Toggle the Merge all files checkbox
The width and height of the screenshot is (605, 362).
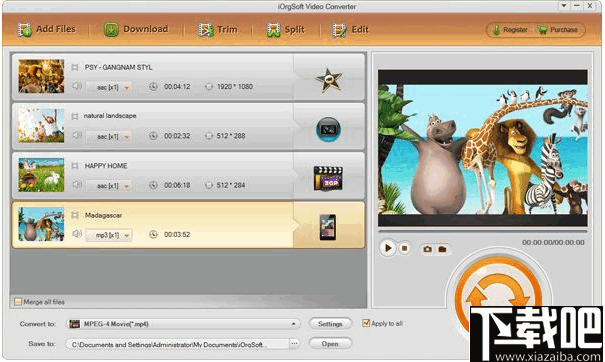click(x=18, y=302)
